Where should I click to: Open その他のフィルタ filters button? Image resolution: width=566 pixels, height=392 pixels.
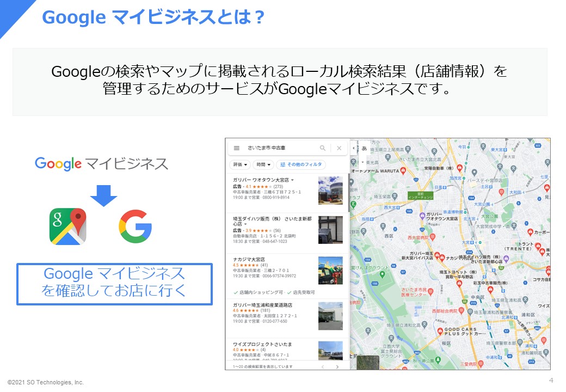coord(300,164)
